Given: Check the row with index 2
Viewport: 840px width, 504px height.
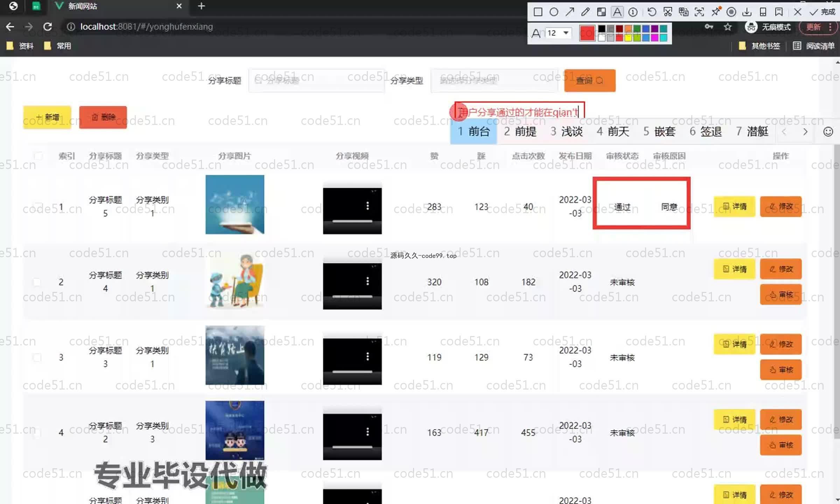Looking at the screenshot, I should coord(37,282).
